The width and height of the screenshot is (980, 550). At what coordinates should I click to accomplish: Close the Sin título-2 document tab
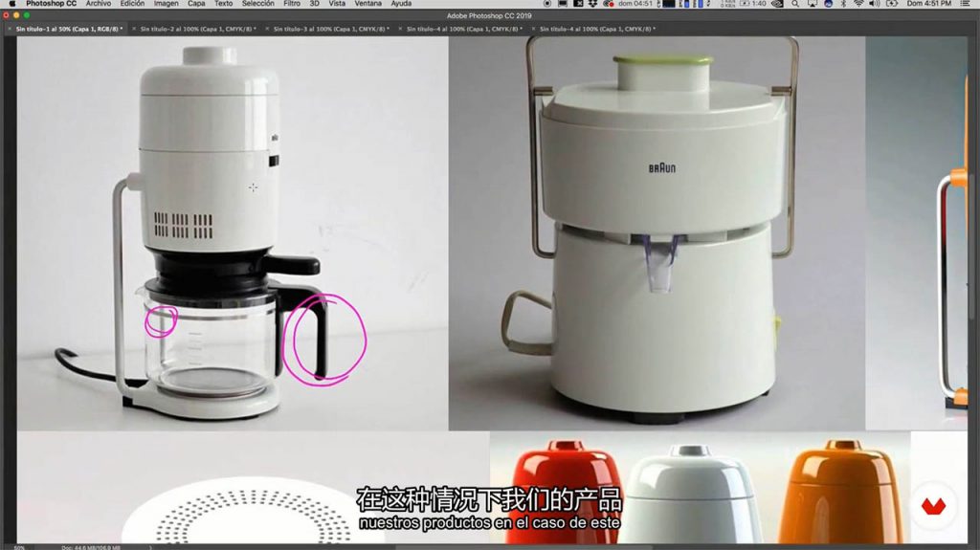[134, 29]
